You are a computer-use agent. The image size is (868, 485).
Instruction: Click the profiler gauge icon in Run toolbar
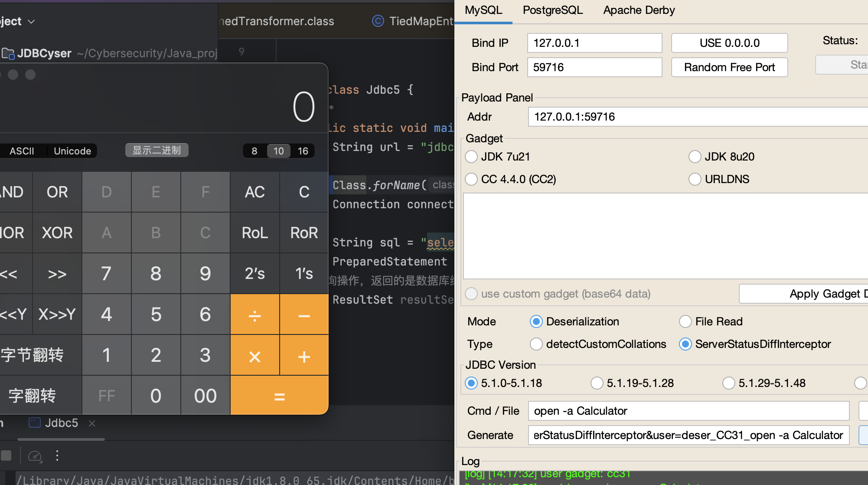coord(35,456)
